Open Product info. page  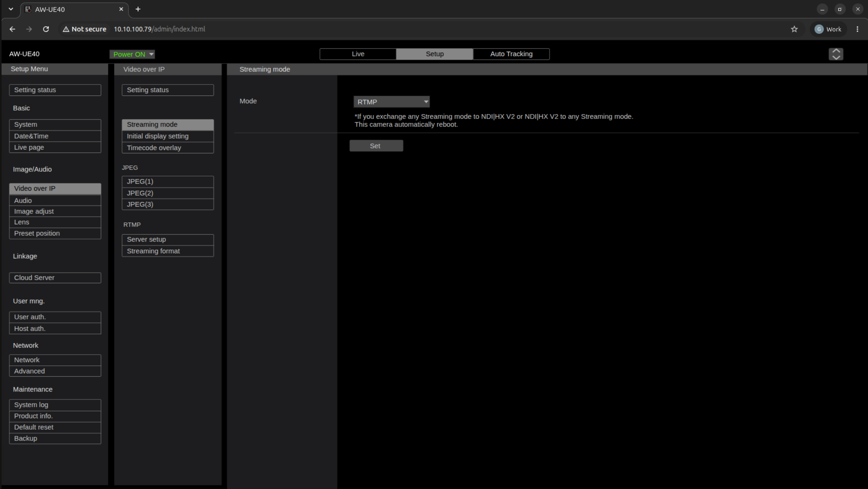point(55,416)
